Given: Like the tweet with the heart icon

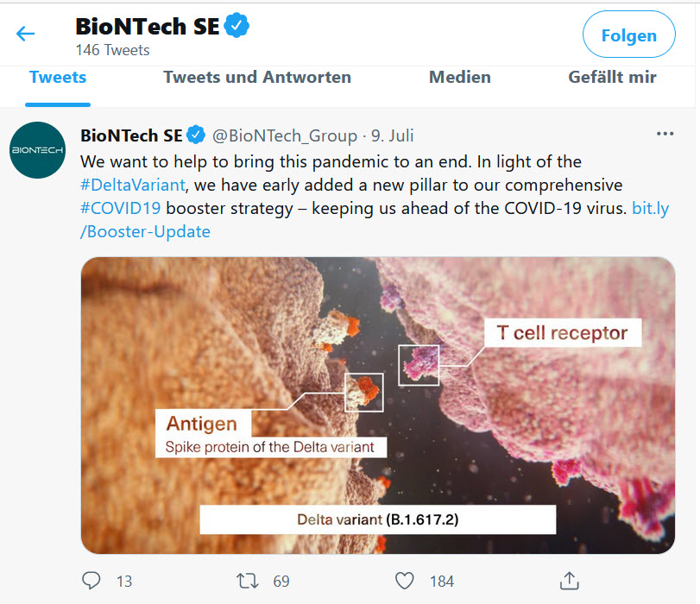Looking at the screenshot, I should (404, 580).
